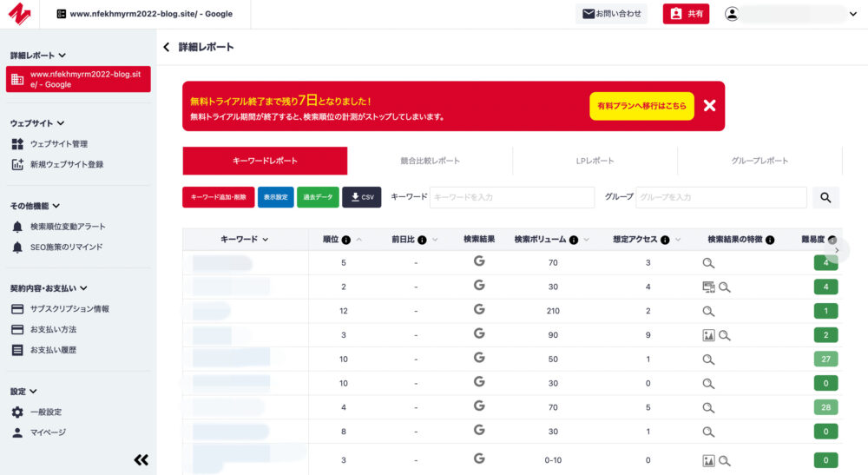Open お支払い方法 page
Image resolution: width=868 pixels, height=475 pixels.
(53, 329)
